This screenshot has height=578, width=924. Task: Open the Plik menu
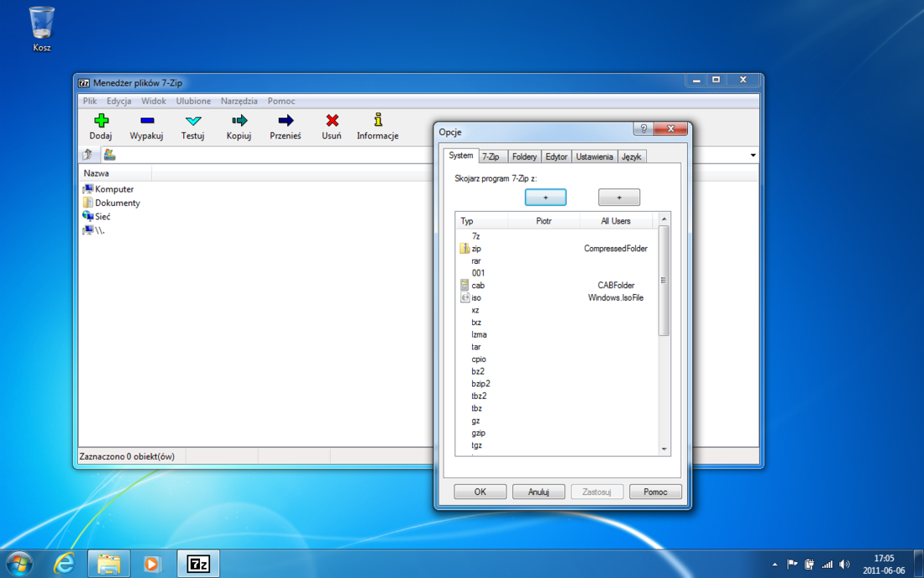pyautogui.click(x=90, y=101)
